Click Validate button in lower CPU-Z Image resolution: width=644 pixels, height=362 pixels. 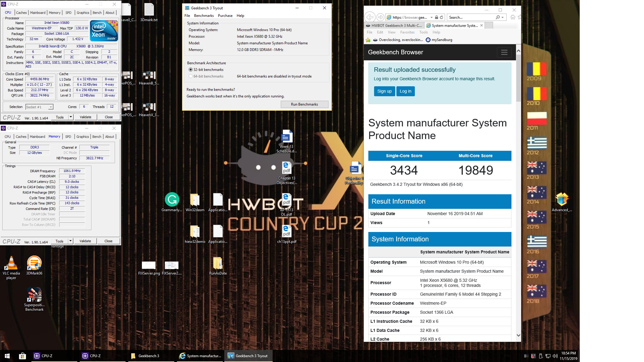85,241
